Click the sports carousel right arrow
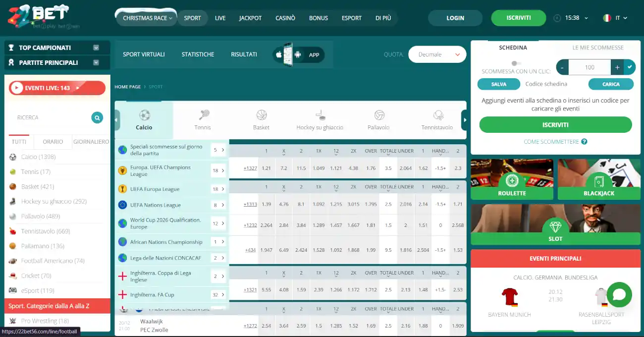Screen dimensions: 644x337 tap(464, 120)
